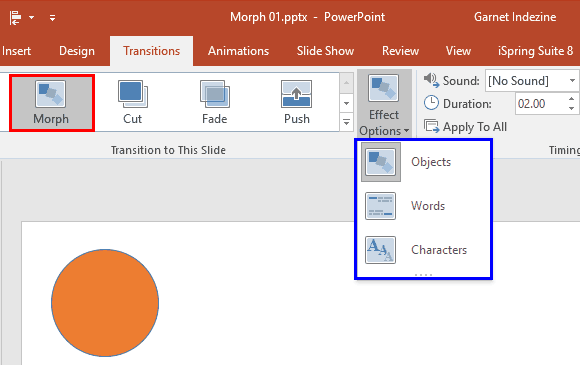
Task: Open the Slide Show tab
Action: pyautogui.click(x=325, y=51)
